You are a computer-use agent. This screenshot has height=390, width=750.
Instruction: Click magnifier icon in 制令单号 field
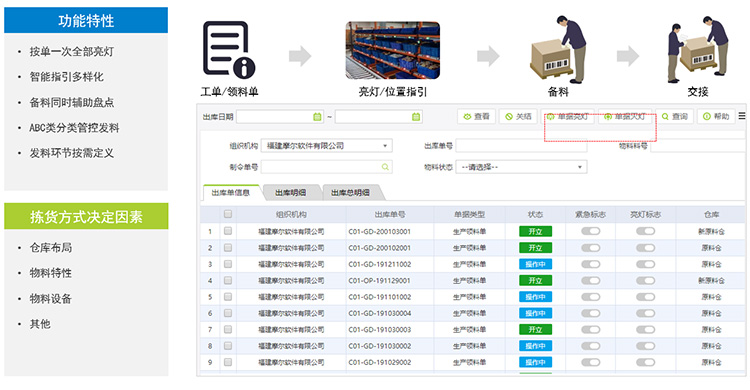coord(385,167)
